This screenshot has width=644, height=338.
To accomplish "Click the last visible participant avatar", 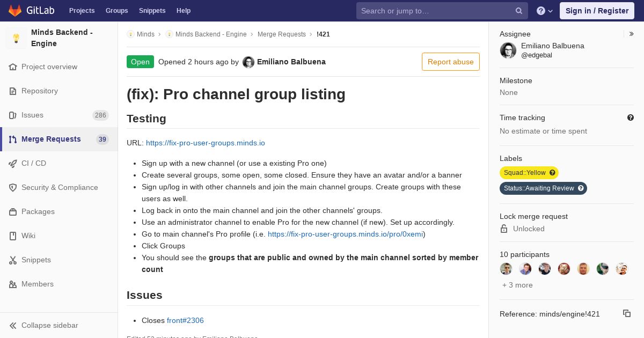I will [x=622, y=269].
